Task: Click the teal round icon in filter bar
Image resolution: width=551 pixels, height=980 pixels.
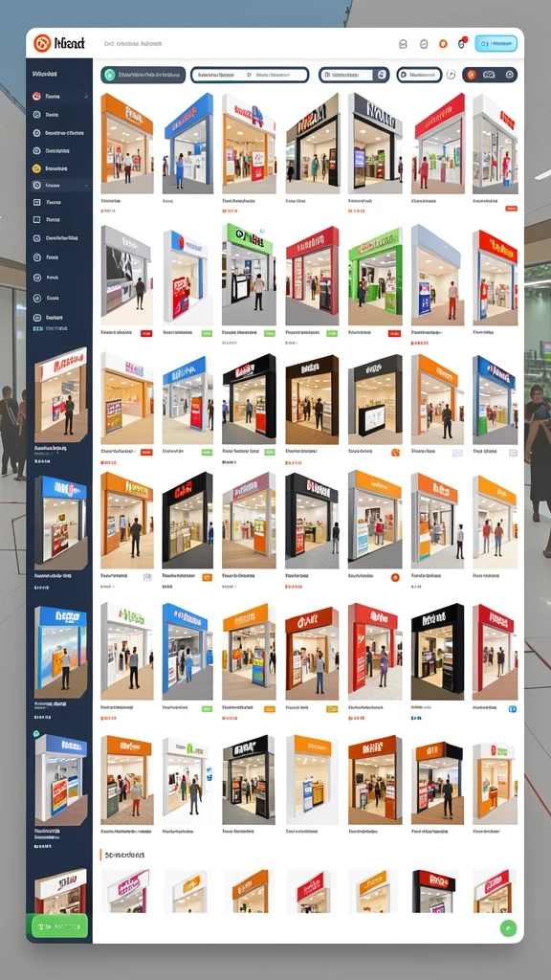Action: pyautogui.click(x=110, y=75)
